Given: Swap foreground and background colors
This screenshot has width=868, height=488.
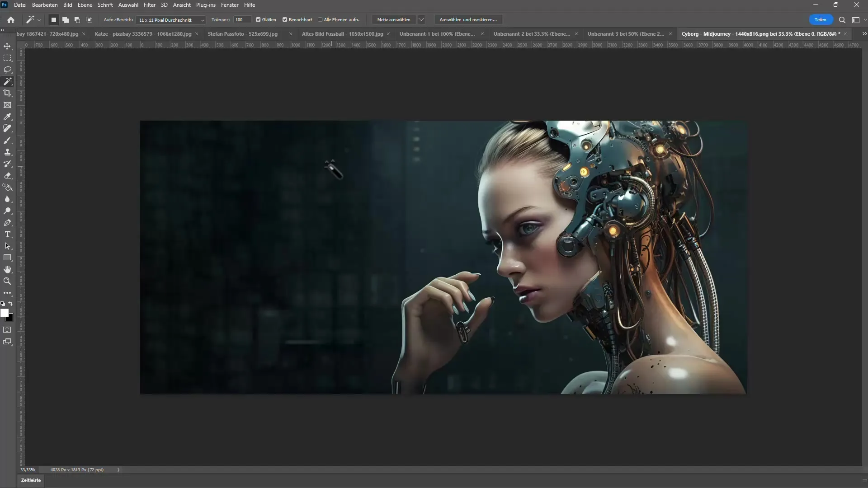Looking at the screenshot, I should click(x=11, y=304).
